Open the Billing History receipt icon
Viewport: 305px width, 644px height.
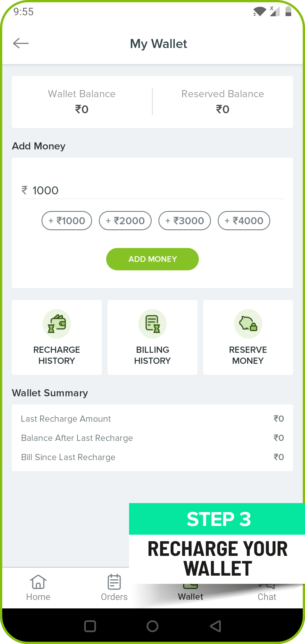(152, 324)
